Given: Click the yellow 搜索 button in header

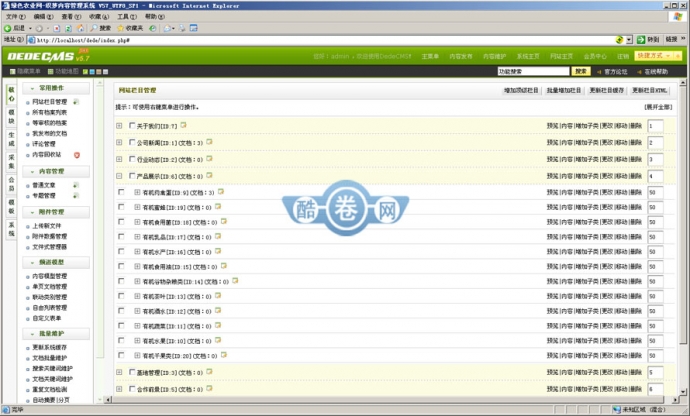Looking at the screenshot, I should (581, 71).
